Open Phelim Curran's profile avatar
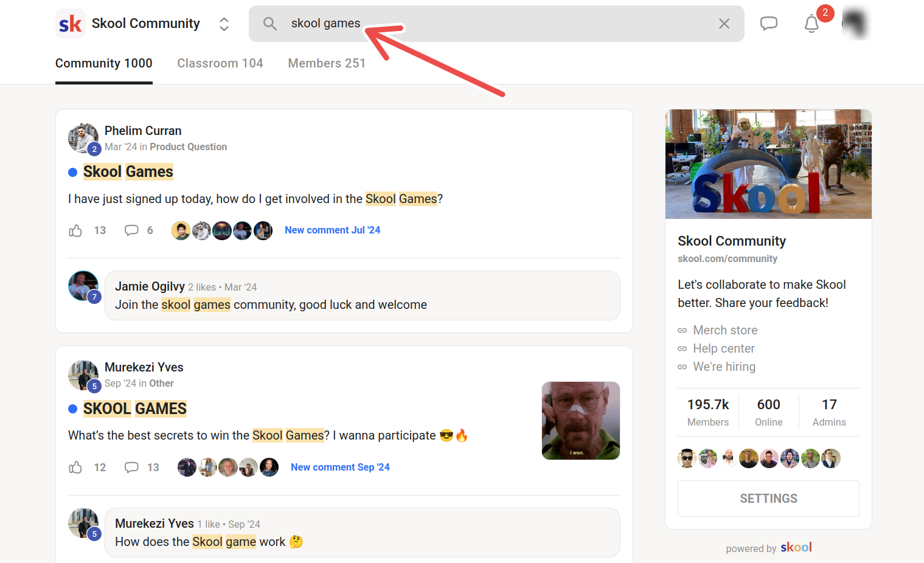 point(83,138)
